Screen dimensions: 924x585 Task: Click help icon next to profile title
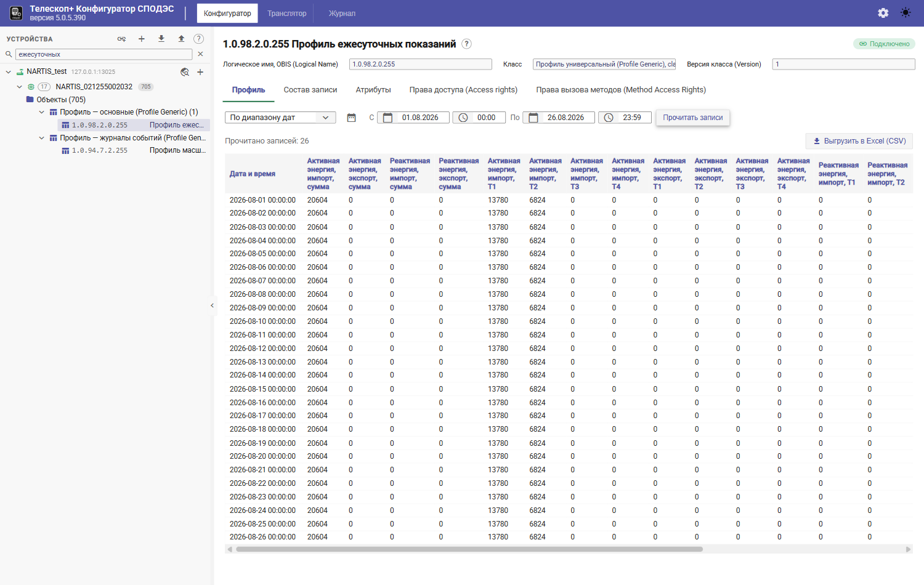pyautogui.click(x=467, y=44)
